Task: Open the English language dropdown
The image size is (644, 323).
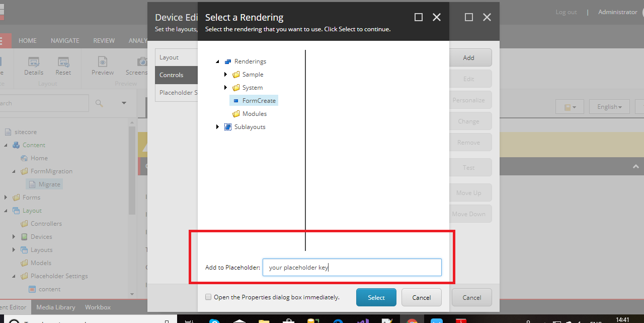Action: click(609, 106)
